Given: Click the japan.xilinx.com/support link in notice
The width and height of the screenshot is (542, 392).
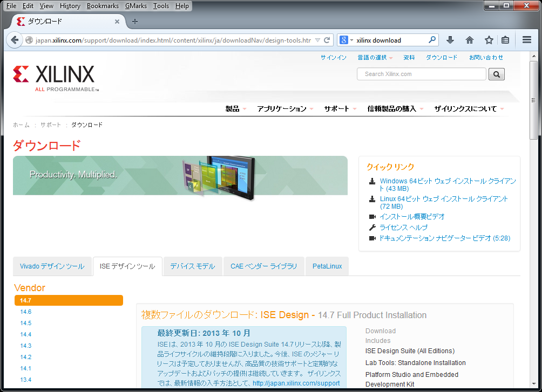Looking at the screenshot, I should (296, 383).
